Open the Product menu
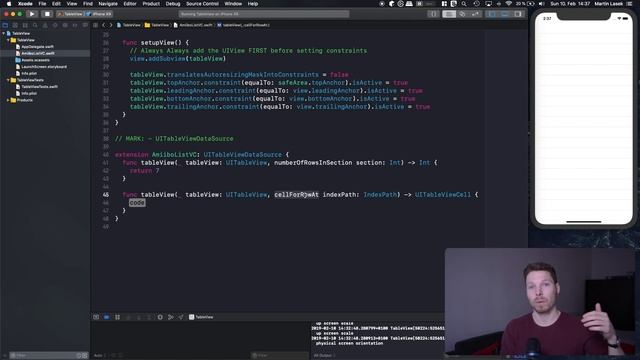 151,4
